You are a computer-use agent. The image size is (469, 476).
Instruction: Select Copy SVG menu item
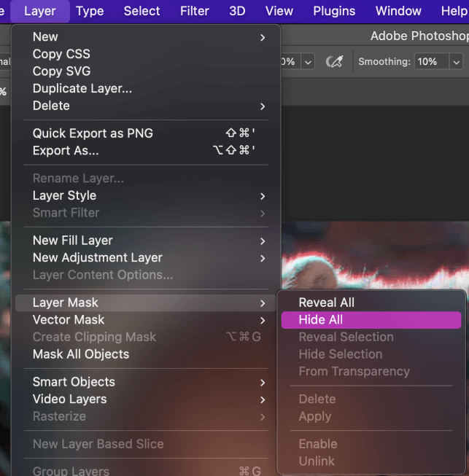point(62,71)
